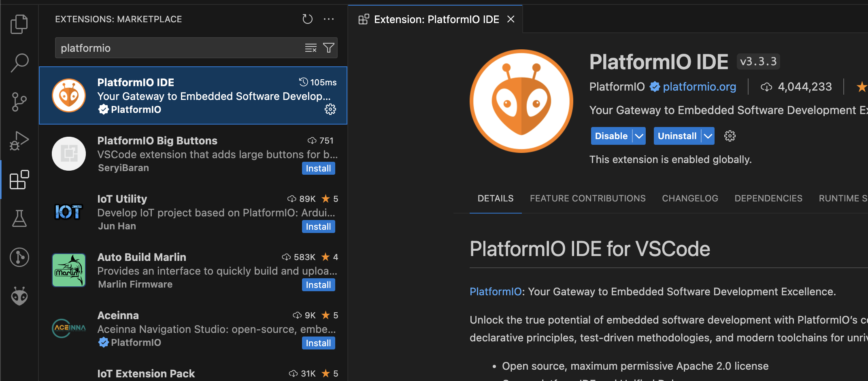Open the Explorer view in activity bar
The height and width of the screenshot is (381, 868).
(19, 24)
